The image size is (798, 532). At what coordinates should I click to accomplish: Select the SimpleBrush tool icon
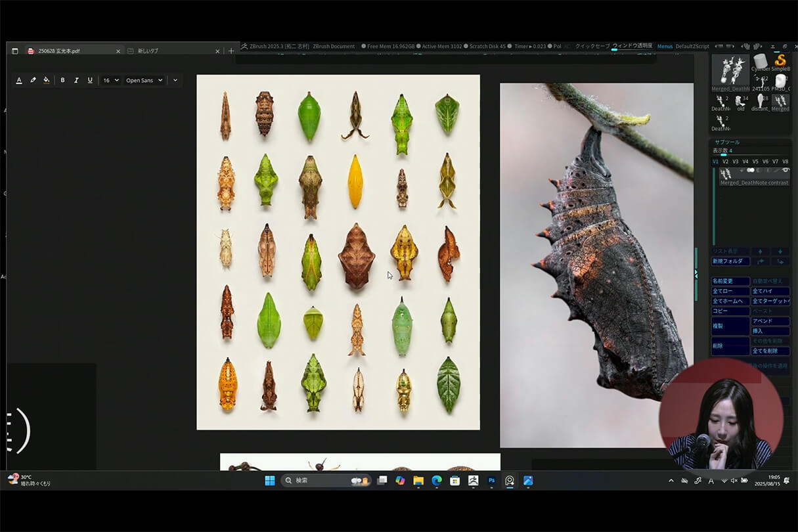click(x=780, y=60)
